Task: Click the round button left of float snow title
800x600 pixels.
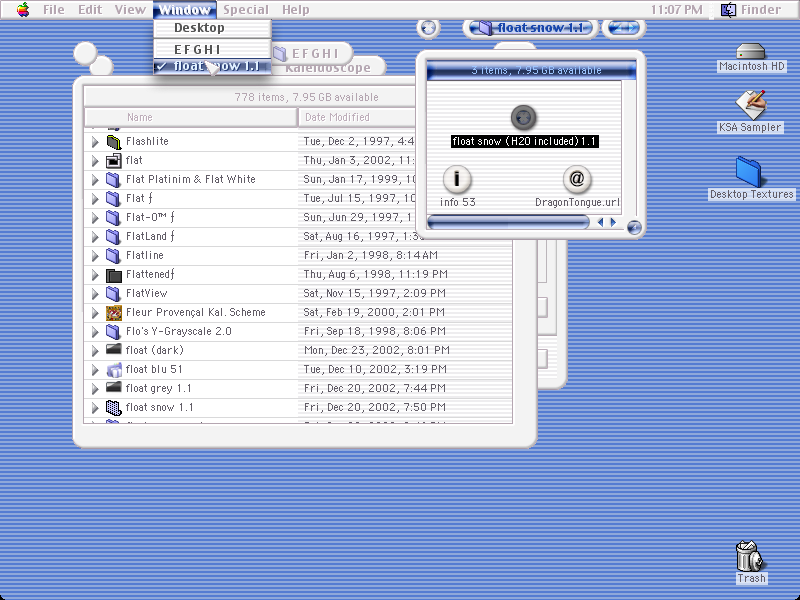Action: click(428, 28)
